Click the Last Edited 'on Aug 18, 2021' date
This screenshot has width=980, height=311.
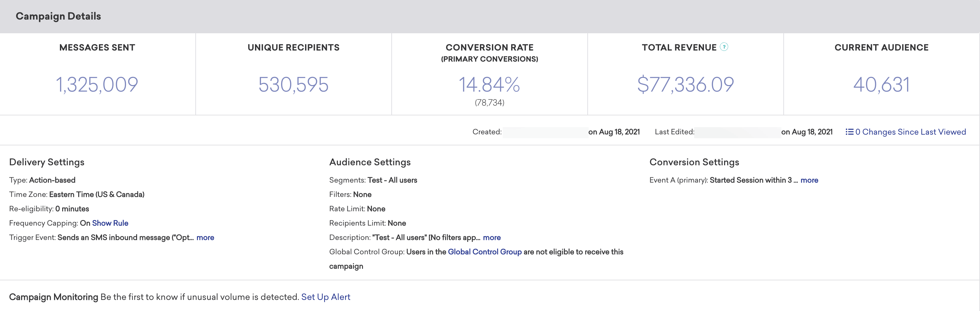[x=807, y=132]
